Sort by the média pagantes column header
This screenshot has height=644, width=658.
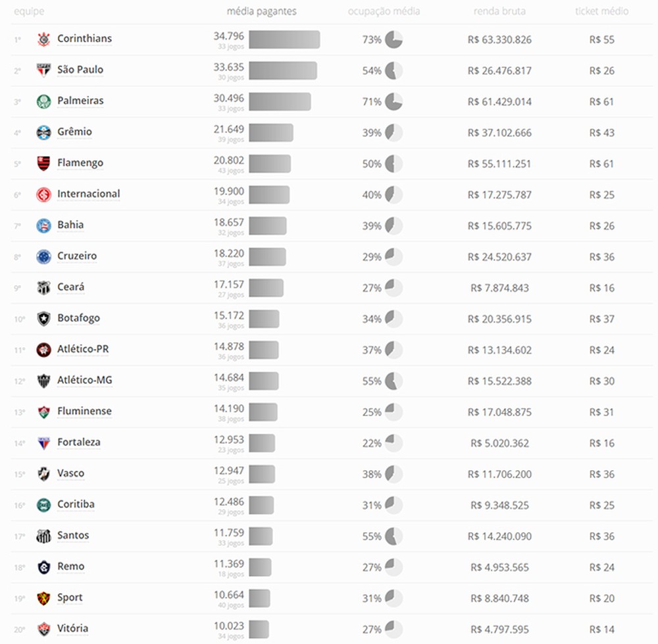pyautogui.click(x=261, y=11)
